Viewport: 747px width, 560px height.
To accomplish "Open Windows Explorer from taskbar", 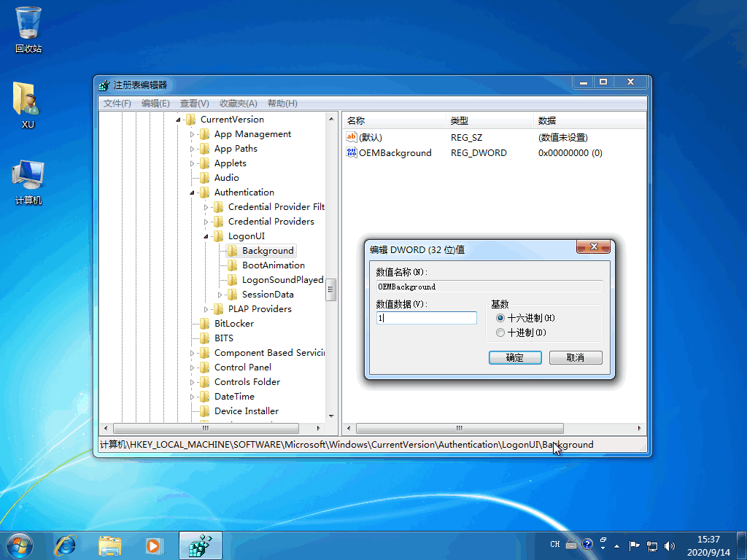I will pos(110,544).
